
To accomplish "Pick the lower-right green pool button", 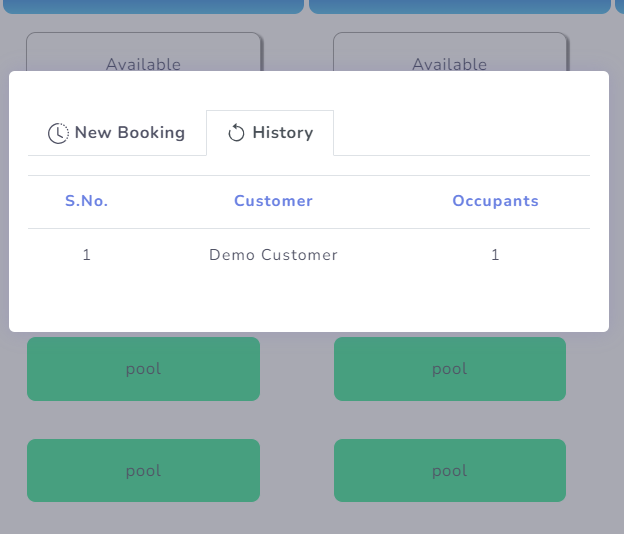I will [449, 471].
